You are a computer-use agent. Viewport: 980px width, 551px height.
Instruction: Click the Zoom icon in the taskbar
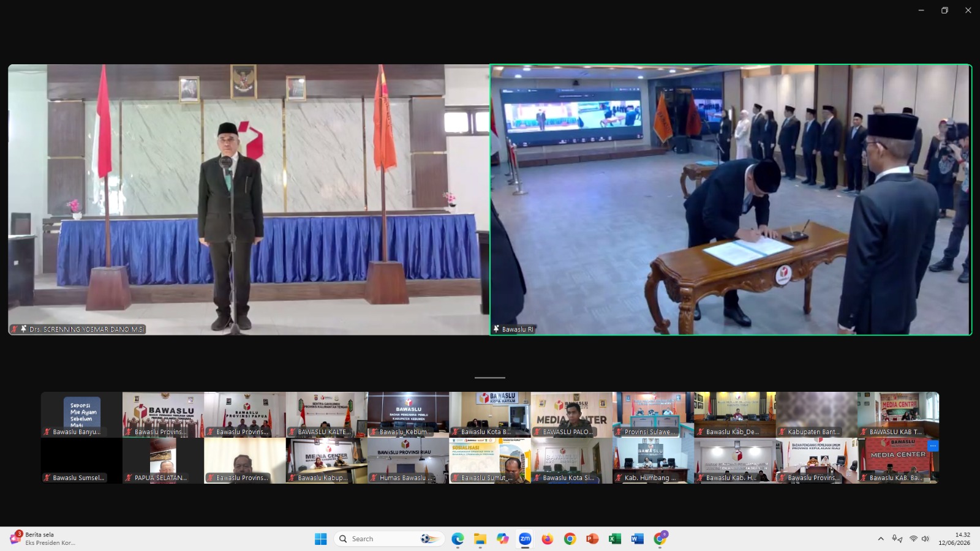click(x=525, y=539)
